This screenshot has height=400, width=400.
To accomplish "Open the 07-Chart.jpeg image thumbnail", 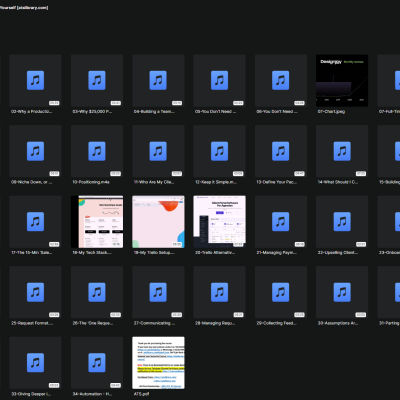I will pos(342,81).
